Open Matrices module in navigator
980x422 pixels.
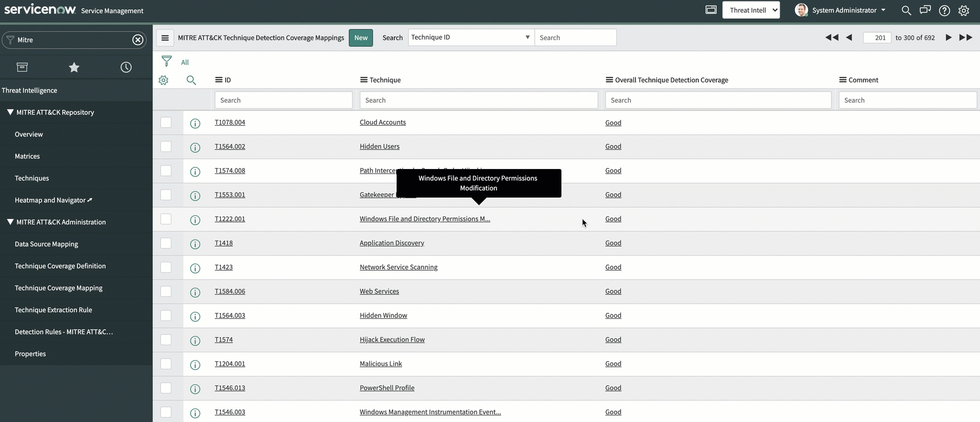[27, 156]
